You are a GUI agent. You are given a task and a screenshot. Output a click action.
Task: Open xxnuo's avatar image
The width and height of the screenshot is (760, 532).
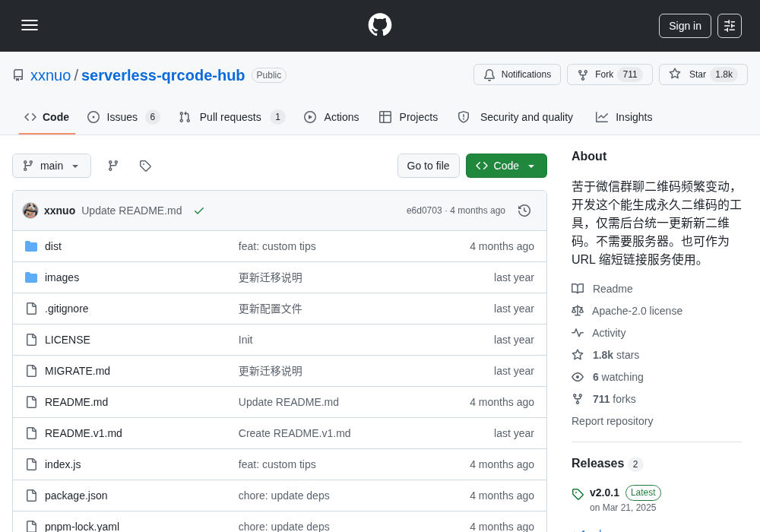(x=30, y=211)
